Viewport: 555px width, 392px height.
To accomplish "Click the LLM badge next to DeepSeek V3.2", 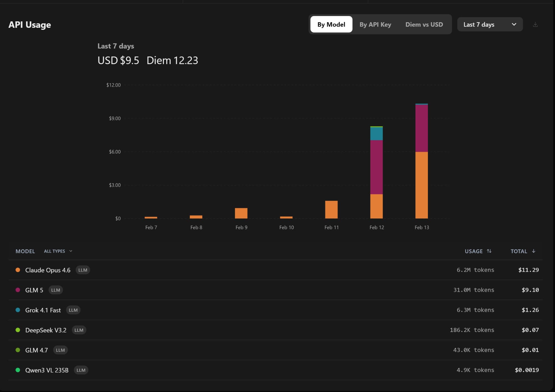I will click(x=79, y=330).
